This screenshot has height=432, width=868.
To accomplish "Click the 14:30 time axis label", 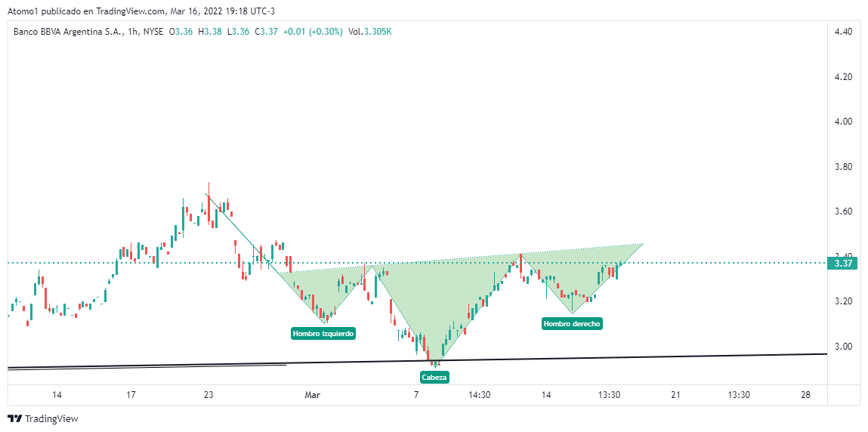I will pos(480,395).
